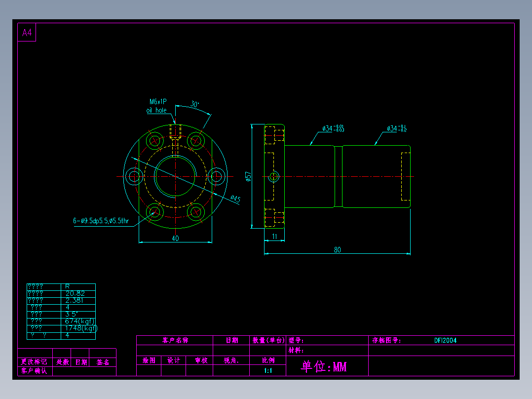
Task: Select the 1:1 scale value
Action: point(268,370)
